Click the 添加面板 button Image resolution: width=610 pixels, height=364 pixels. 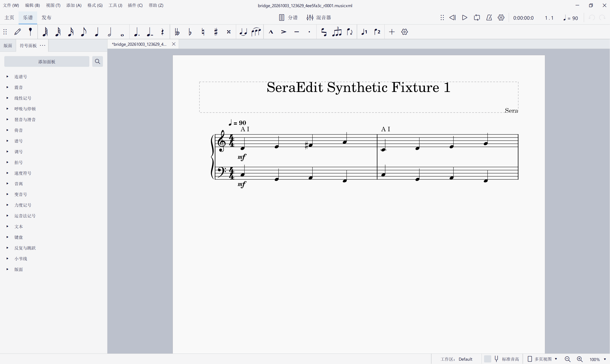click(x=47, y=61)
